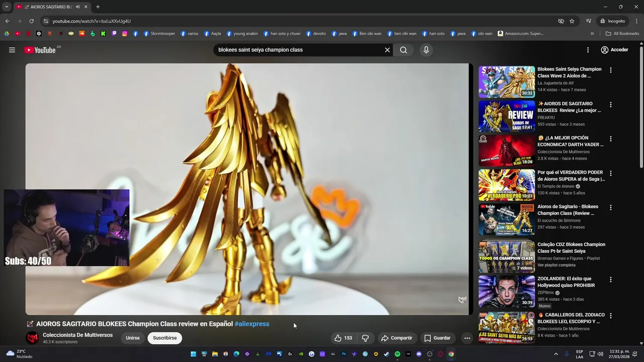Go to the YouTube home logo
Screen dimensions: 644x362
40,50
